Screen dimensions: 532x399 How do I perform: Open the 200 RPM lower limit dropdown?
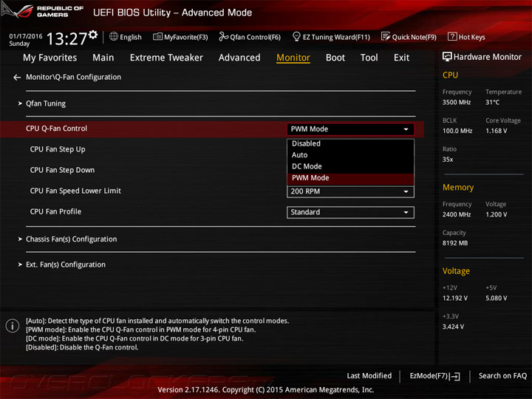click(x=350, y=191)
